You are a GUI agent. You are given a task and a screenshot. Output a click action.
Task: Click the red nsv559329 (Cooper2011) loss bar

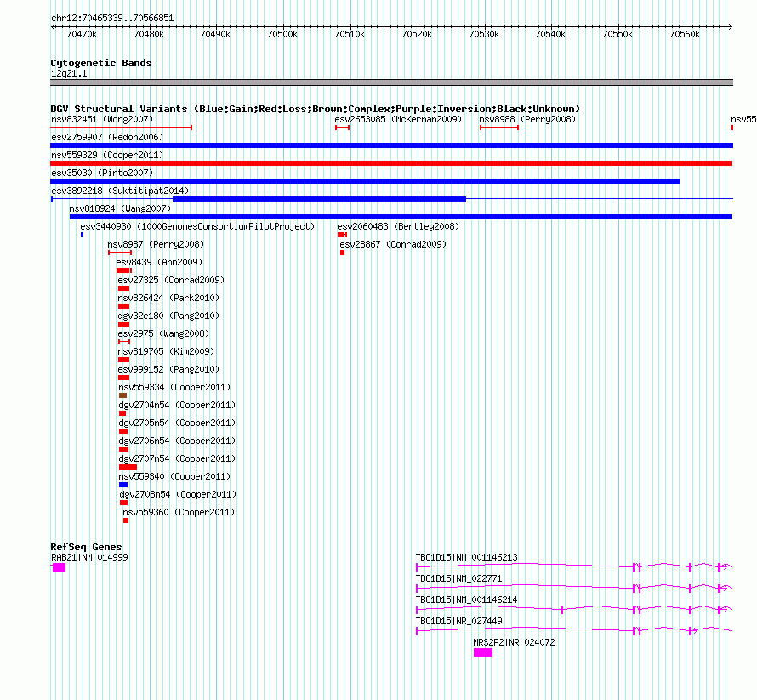(391, 163)
